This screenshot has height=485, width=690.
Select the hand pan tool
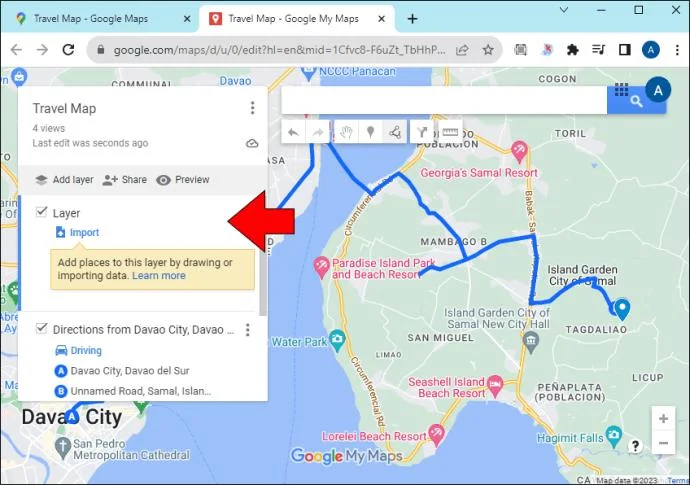[347, 132]
